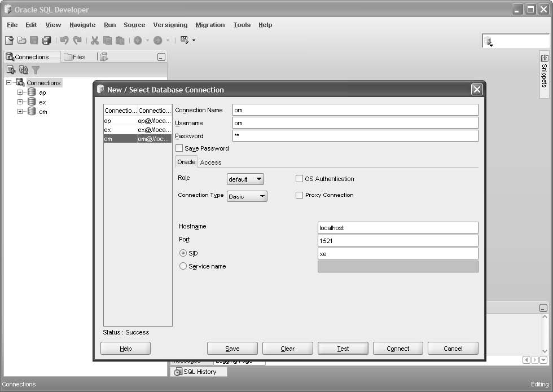Viewport: 553px width, 392px height.
Task: Open the Migration menu
Action: (x=210, y=25)
